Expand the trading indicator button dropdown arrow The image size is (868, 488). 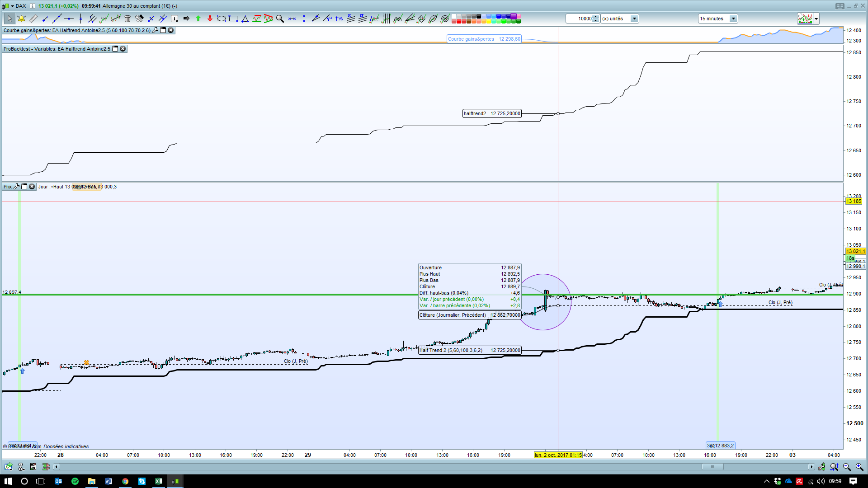pos(816,19)
